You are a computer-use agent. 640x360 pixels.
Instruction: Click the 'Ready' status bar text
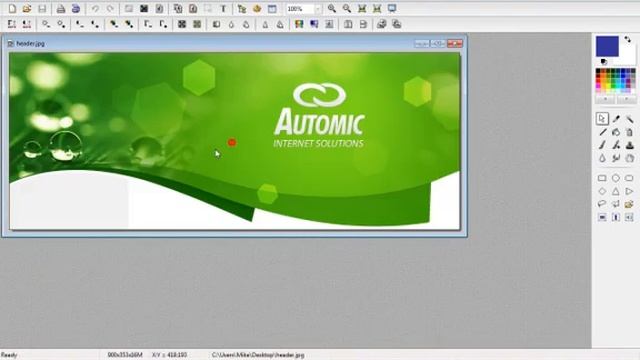[x=9, y=355]
